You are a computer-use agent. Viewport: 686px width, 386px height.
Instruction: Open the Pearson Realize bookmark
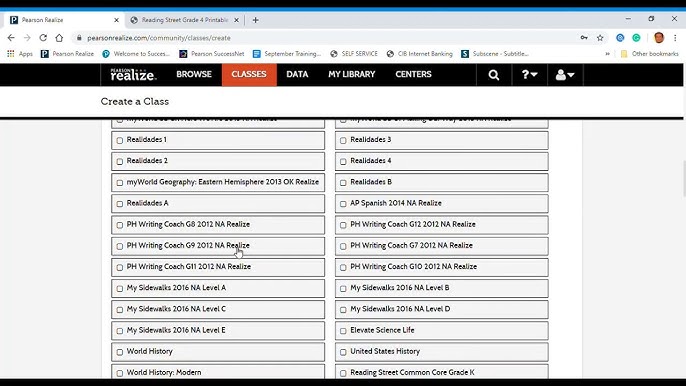tap(67, 54)
